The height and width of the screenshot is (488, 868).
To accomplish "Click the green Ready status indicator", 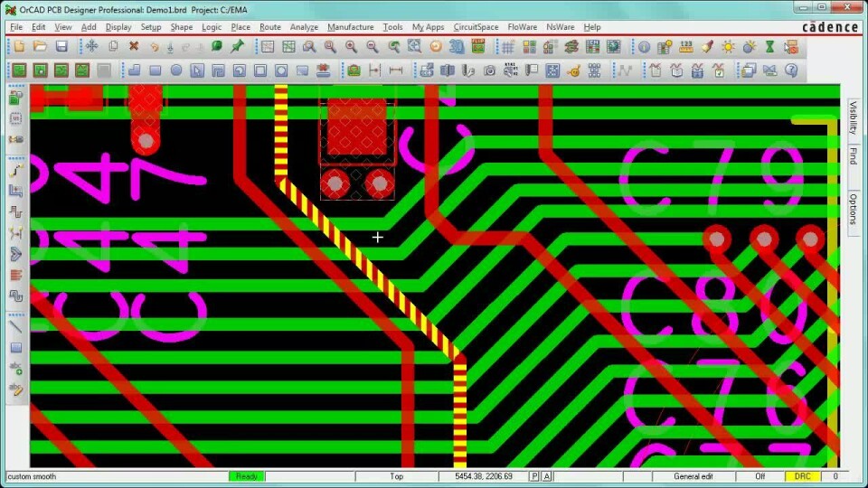I will point(246,476).
